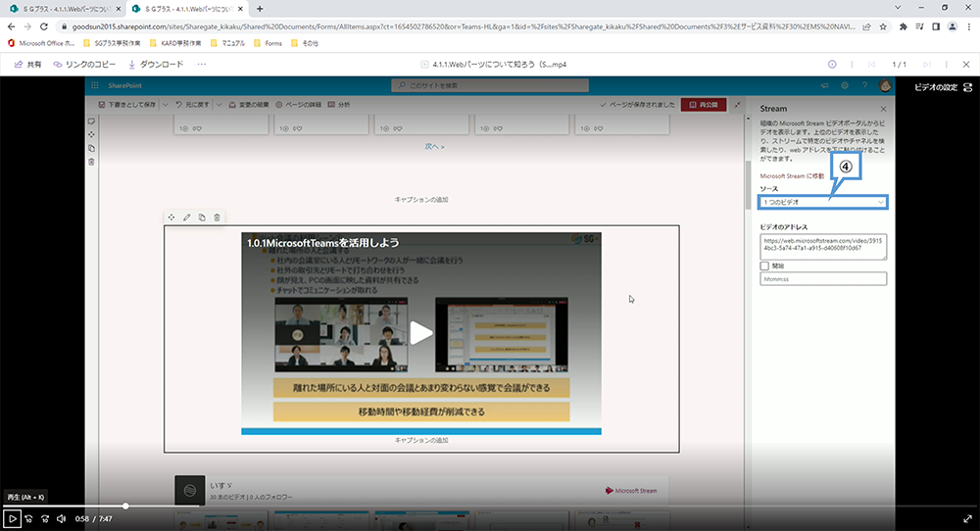Image resolution: width=980 pixels, height=531 pixels.
Task: Click 共有 share button
Action: point(28,65)
